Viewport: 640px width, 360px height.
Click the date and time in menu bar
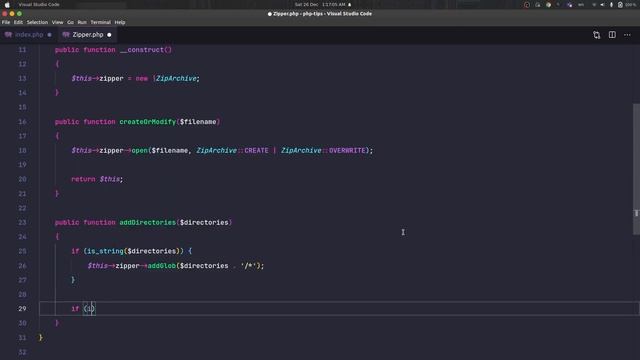point(320,4)
